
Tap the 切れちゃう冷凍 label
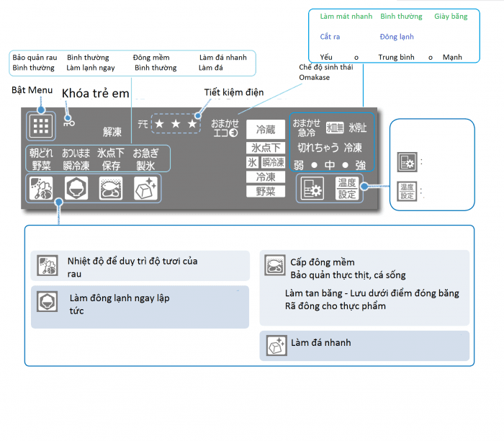(330, 148)
